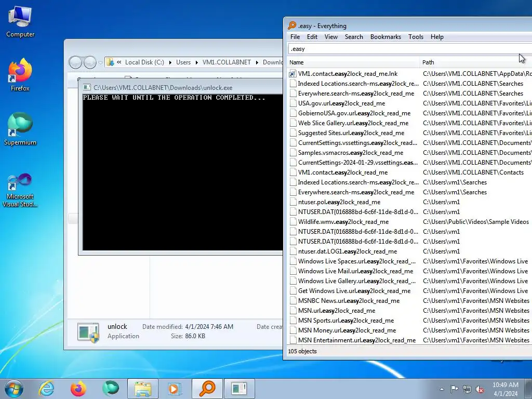This screenshot has height=399, width=532.
Task: Click the Everything magnifier title bar icon
Action: coord(292,25)
